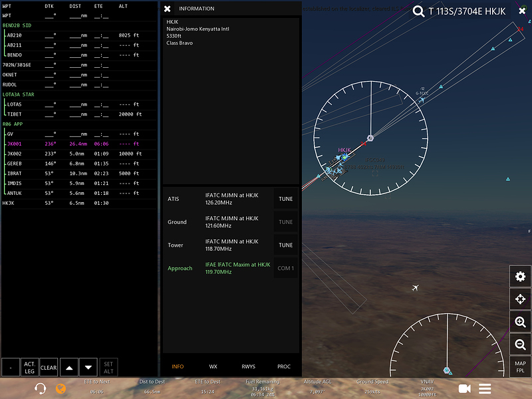Move waypoint up with arrow button

click(69, 368)
